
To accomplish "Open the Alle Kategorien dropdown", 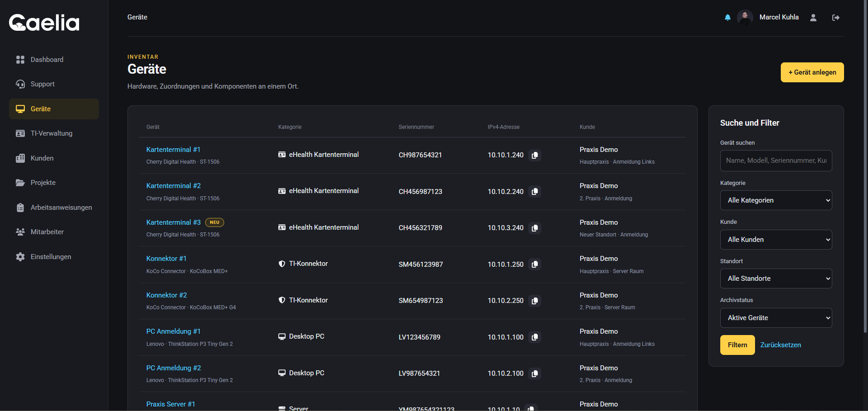I will coord(776,200).
